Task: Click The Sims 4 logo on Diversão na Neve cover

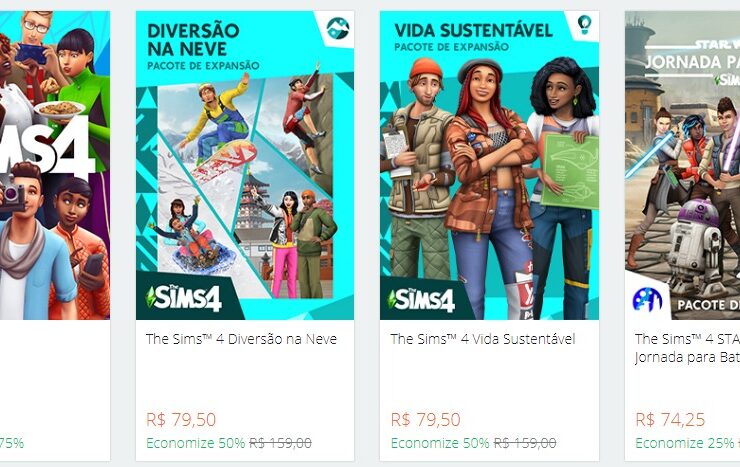Action: [x=184, y=298]
